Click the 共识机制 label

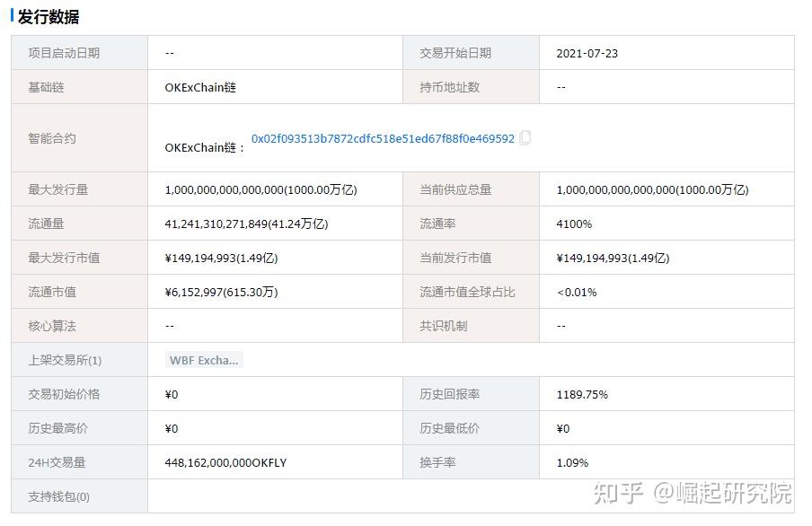tap(444, 326)
